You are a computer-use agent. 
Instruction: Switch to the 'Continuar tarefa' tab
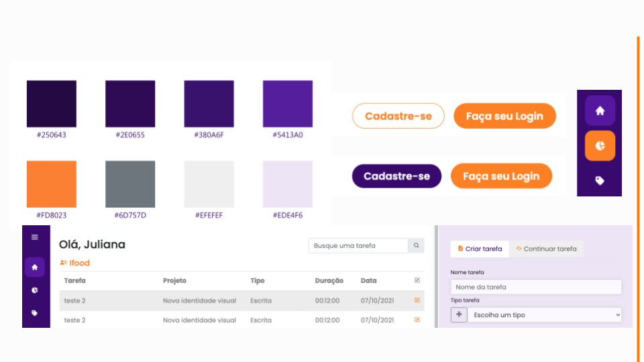pyautogui.click(x=546, y=249)
